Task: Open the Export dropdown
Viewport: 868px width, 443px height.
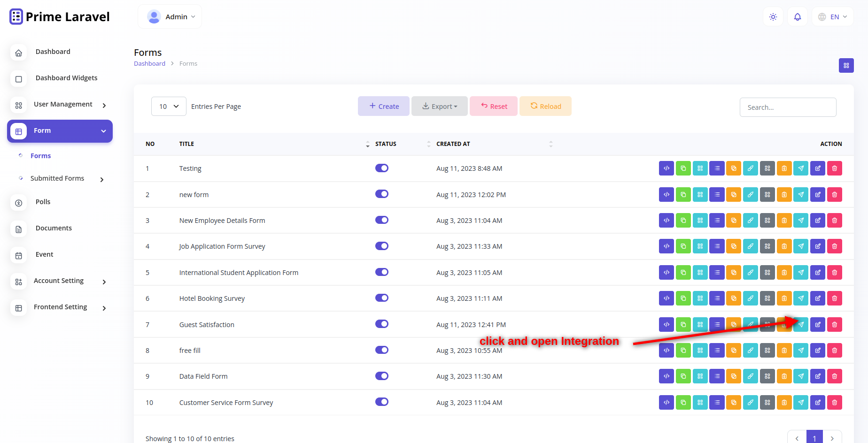Action: tap(440, 106)
